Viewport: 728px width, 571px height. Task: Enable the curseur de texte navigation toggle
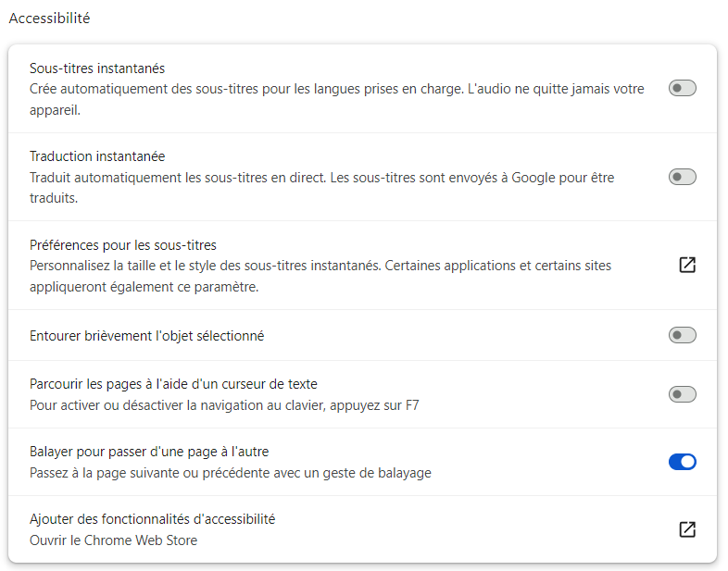[x=682, y=394]
